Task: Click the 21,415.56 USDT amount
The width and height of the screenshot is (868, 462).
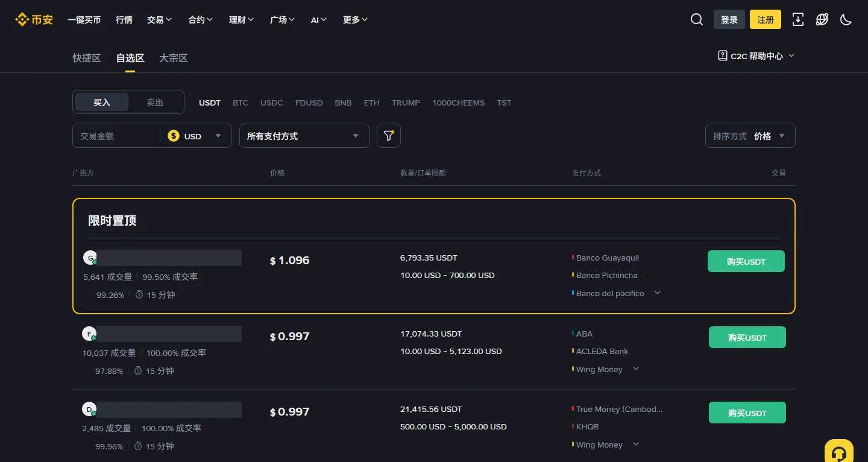Action: tap(431, 409)
